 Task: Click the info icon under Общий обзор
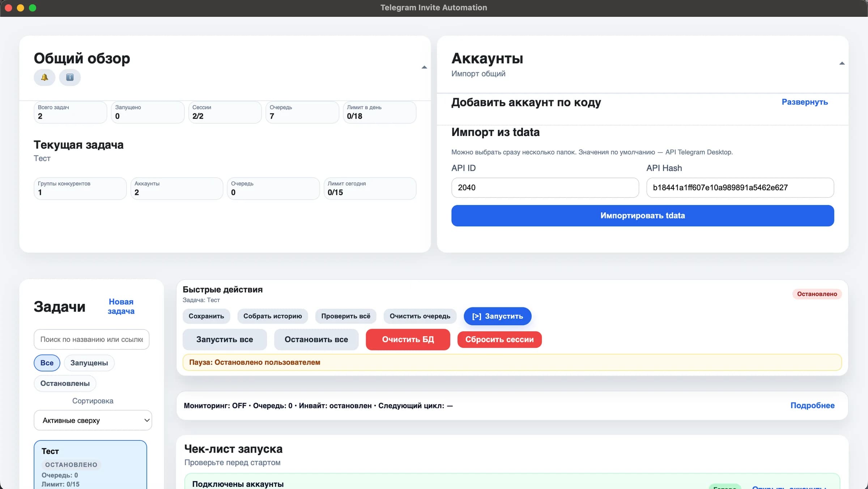[70, 77]
